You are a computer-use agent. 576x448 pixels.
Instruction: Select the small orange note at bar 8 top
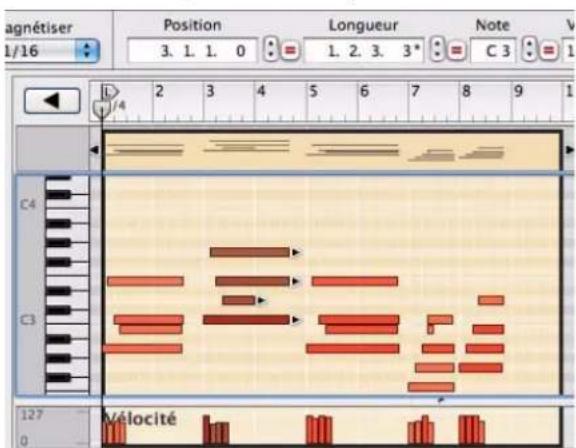tap(491, 300)
